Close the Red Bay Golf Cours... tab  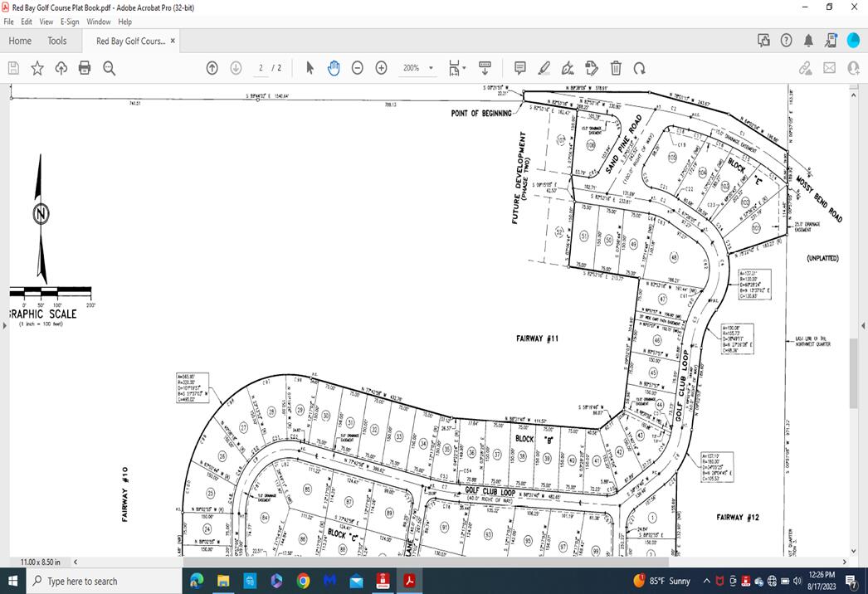(173, 41)
